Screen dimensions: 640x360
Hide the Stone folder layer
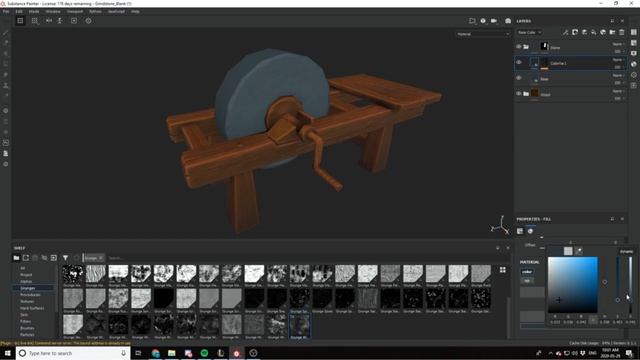point(519,47)
